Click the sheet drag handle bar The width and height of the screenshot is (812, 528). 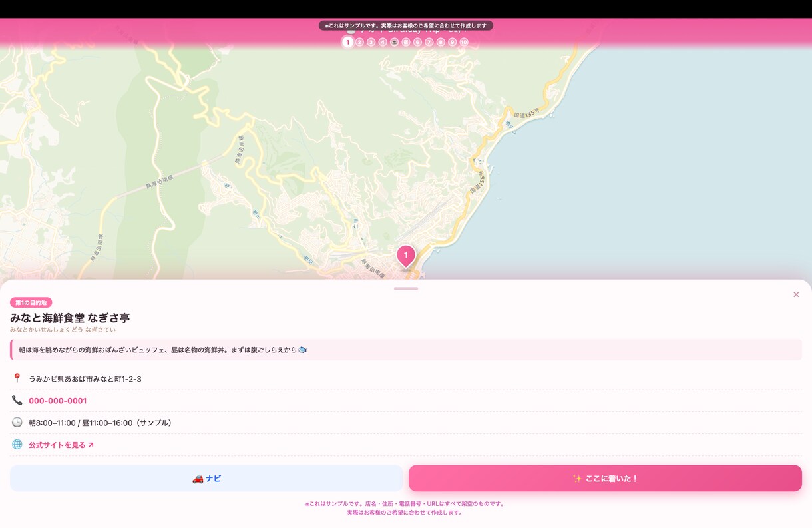pos(406,288)
